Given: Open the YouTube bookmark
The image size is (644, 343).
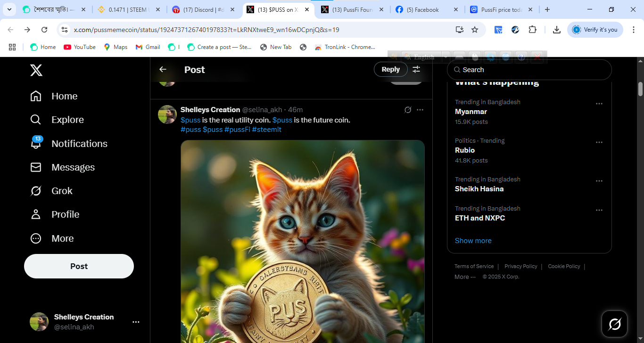Looking at the screenshot, I should [x=80, y=47].
